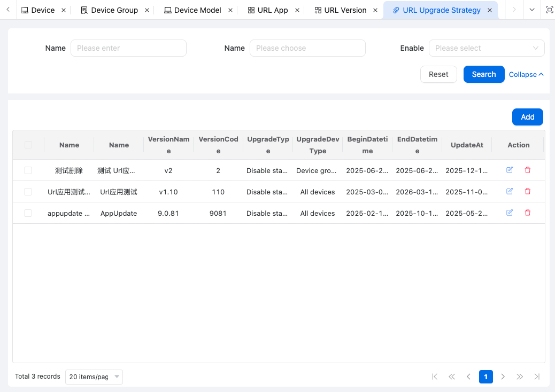Edit the AppUpdate 9.0.81 row

(x=510, y=213)
